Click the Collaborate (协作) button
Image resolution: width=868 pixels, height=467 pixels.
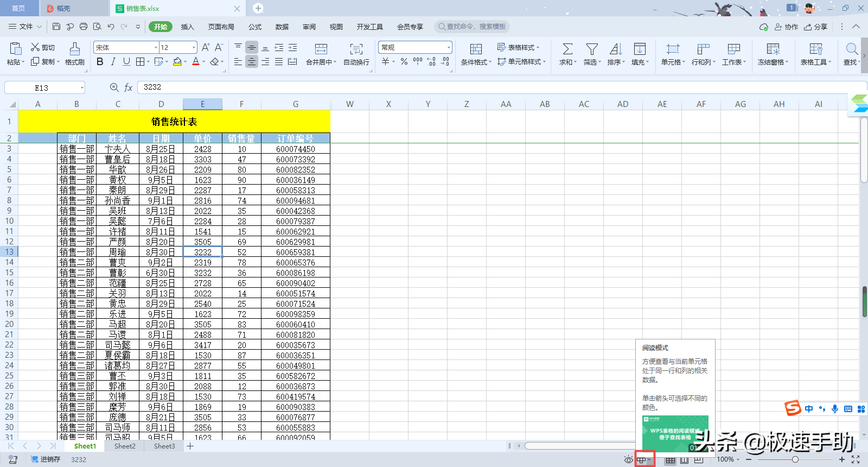pyautogui.click(x=786, y=27)
